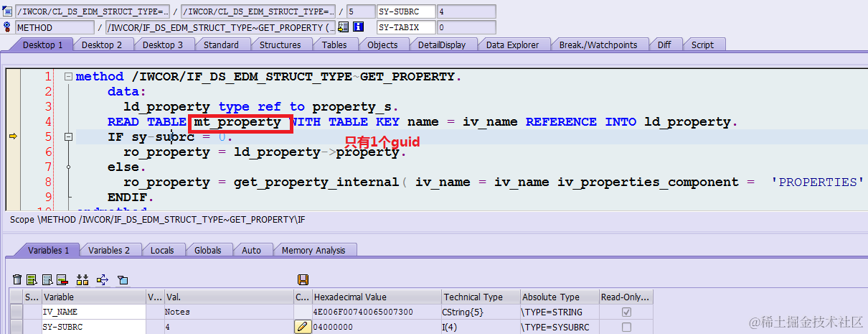
Task: Click the CString{5} technical type cell
Action: point(481,312)
